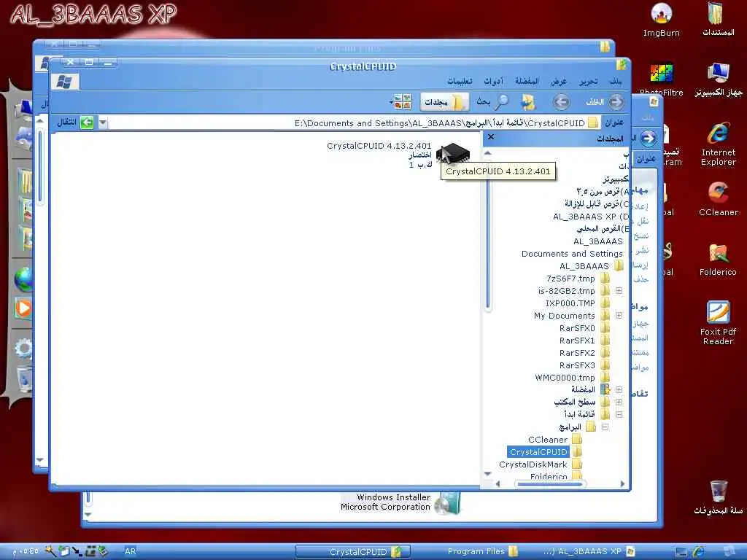Collapse the البرامج tree node
747x560 pixels.
tap(605, 427)
